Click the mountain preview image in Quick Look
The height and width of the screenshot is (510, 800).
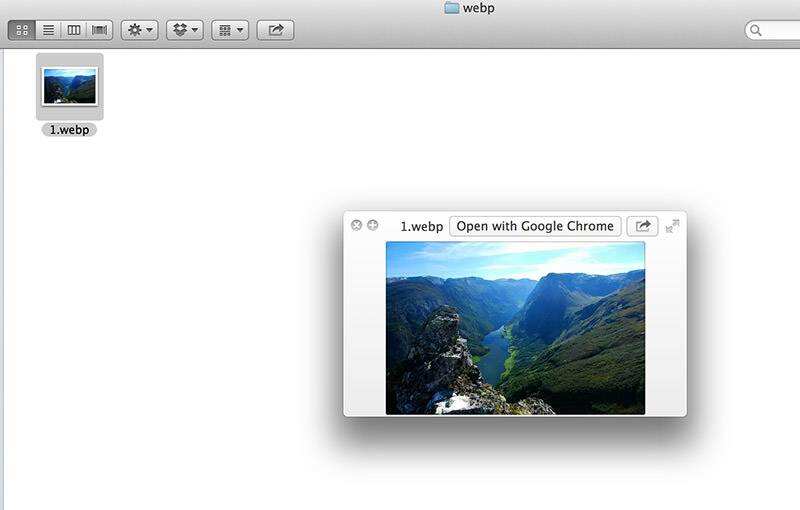pyautogui.click(x=515, y=328)
